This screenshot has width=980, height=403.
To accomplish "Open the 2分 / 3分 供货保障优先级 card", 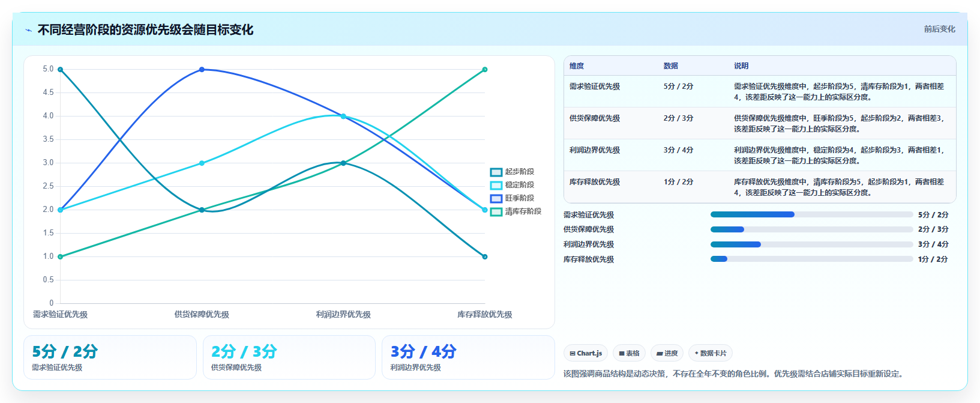I will [x=289, y=357].
